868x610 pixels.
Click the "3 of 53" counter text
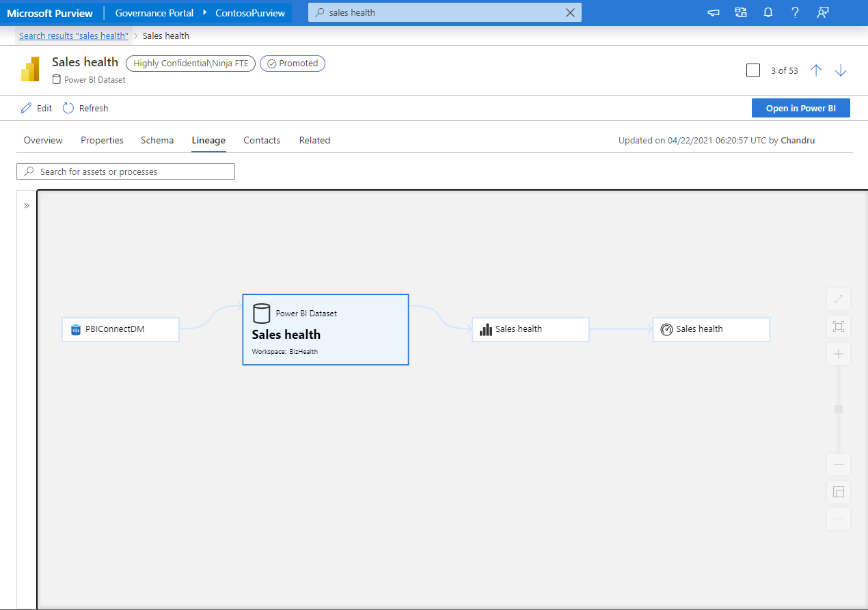click(x=785, y=70)
